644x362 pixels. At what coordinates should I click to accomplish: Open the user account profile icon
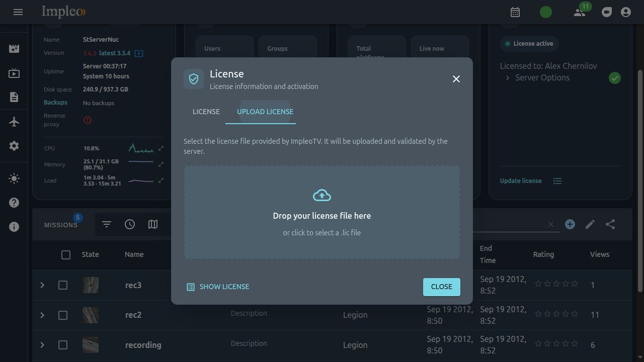pyautogui.click(x=626, y=12)
